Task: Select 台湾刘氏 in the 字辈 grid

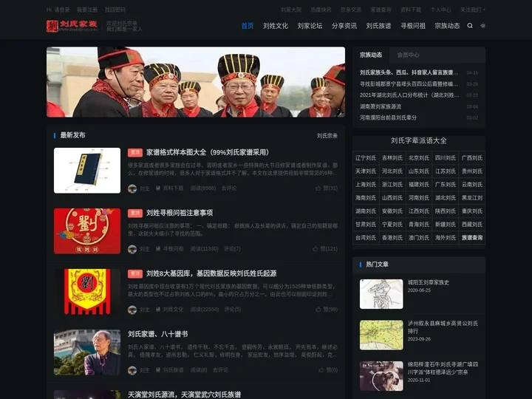Action: [366, 237]
